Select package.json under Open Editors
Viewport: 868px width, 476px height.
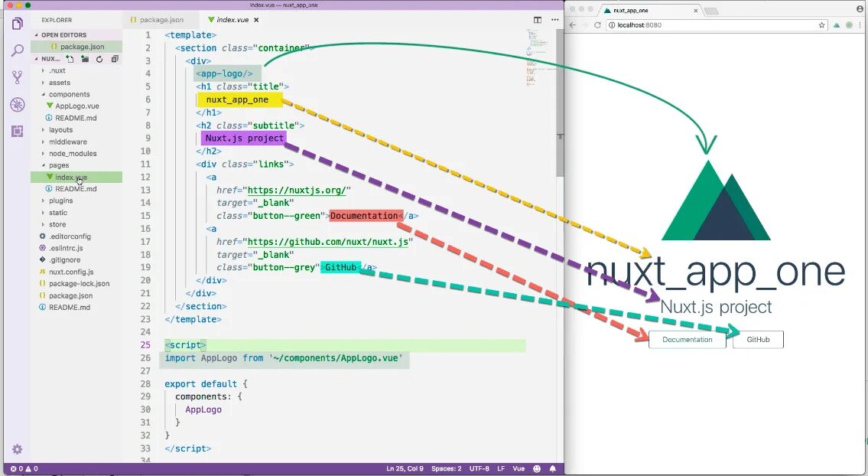coord(82,47)
